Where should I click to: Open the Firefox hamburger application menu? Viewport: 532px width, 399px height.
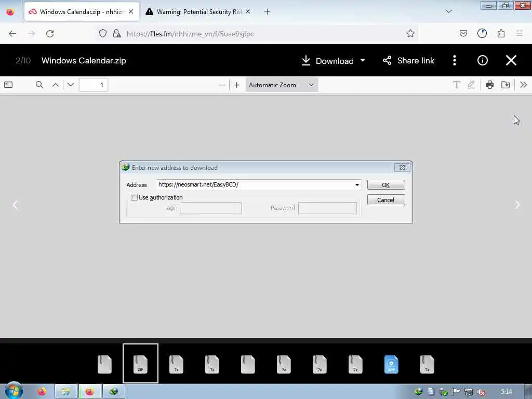coord(520,33)
